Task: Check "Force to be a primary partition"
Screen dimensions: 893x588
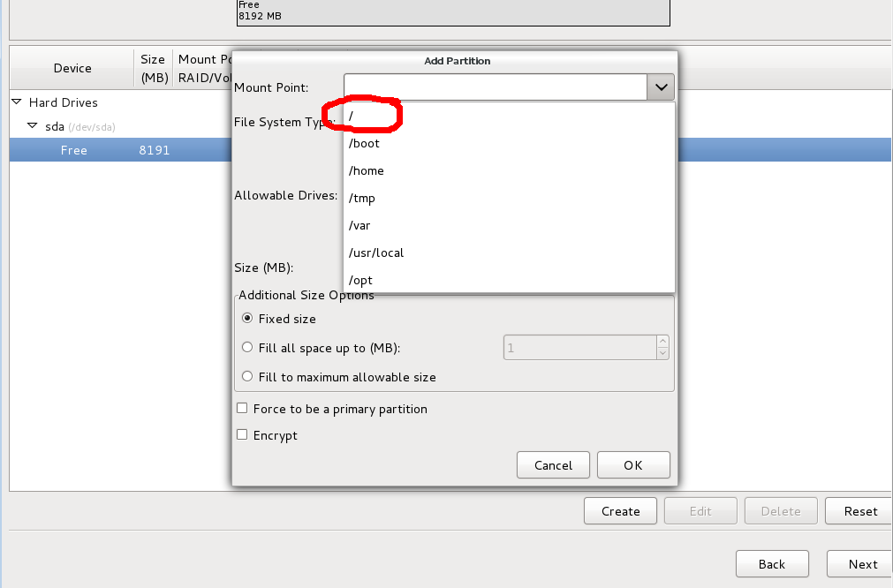Action: click(x=242, y=408)
